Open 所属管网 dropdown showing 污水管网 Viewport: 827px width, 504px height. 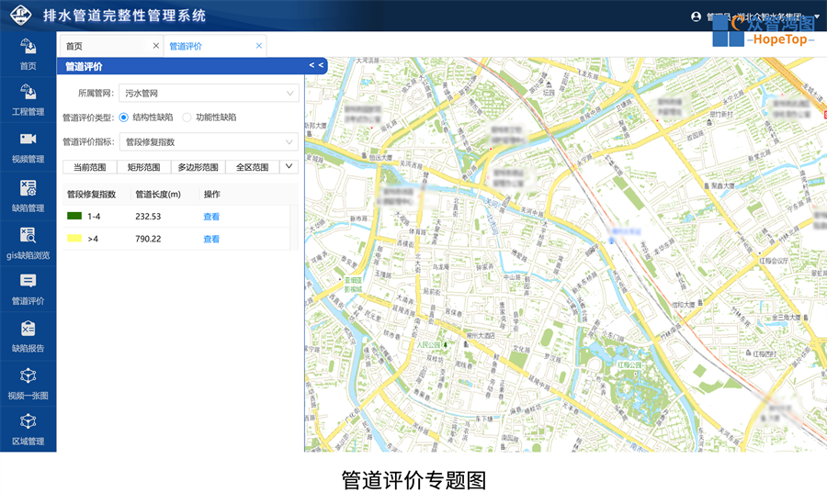pyautogui.click(x=209, y=94)
